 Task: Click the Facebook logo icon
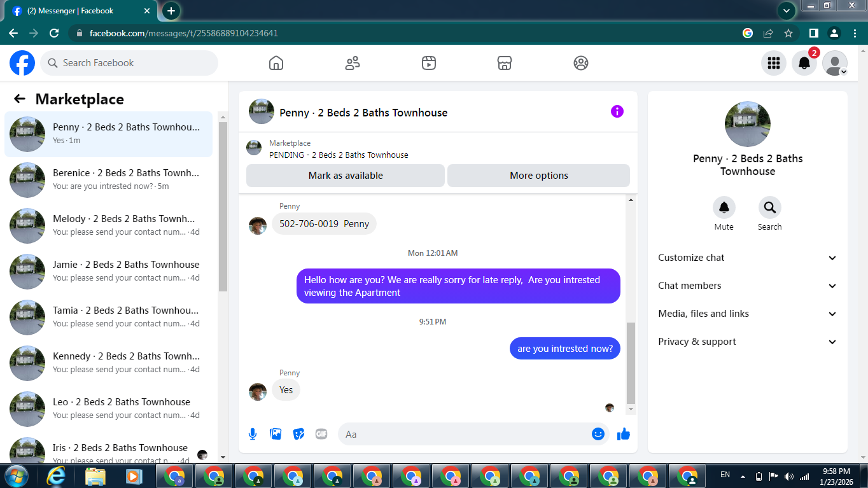[22, 63]
